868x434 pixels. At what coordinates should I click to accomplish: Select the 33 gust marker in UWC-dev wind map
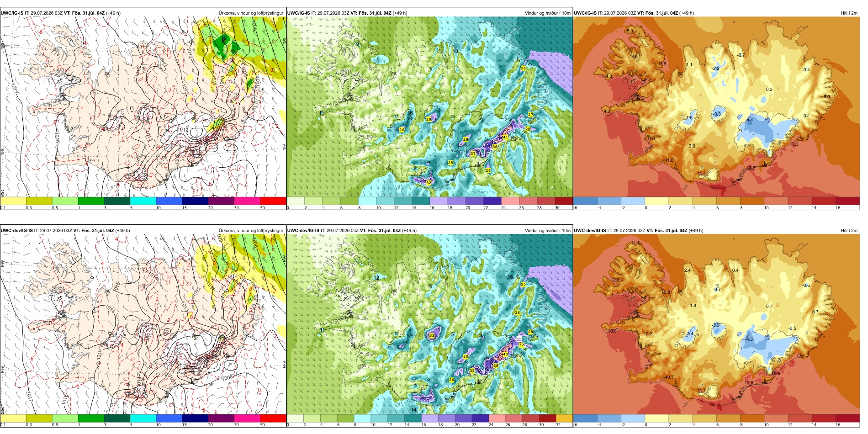432,335
